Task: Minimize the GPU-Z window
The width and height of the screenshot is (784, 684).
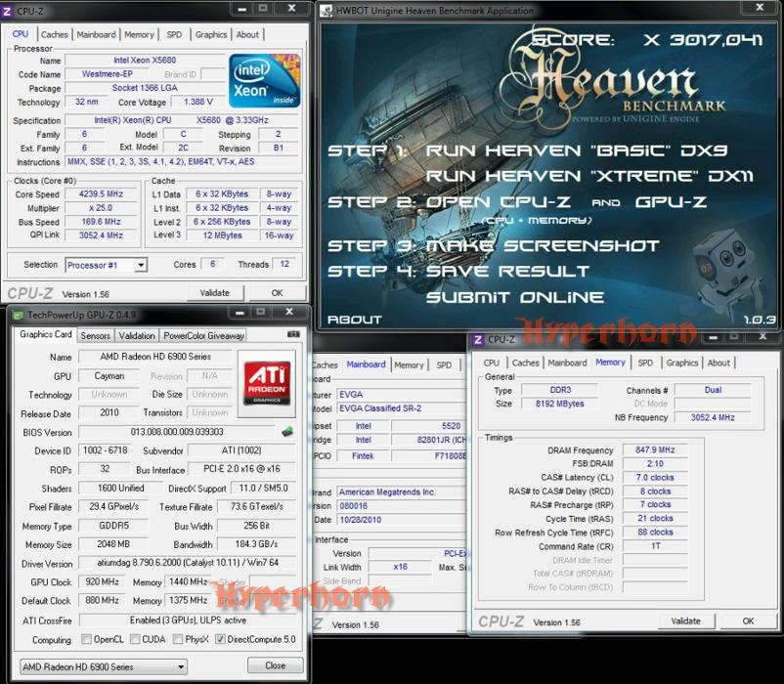Action: [x=240, y=313]
